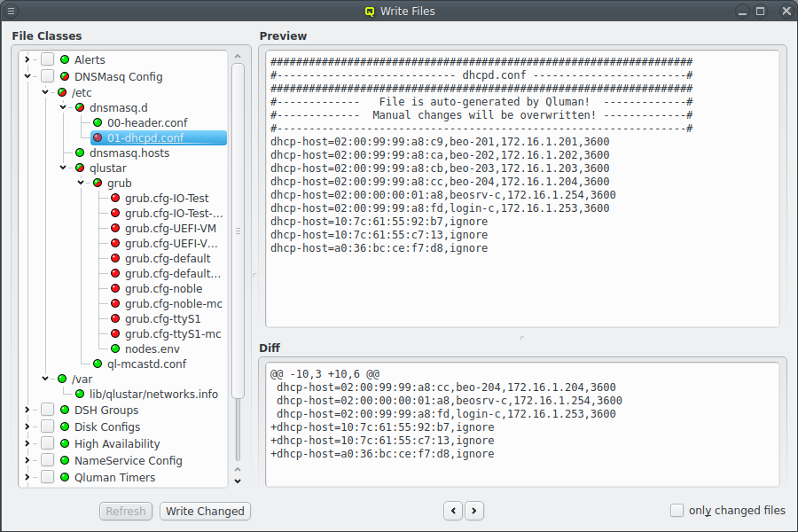Image resolution: width=798 pixels, height=532 pixels.
Task: Click the red dot icon beside 01-dhcpd.conf
Action: (98, 137)
